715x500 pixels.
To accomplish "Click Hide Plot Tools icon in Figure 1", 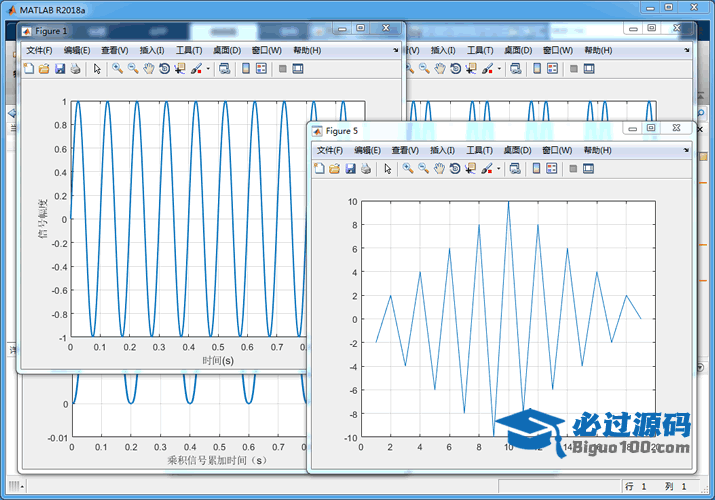I will (x=283, y=69).
